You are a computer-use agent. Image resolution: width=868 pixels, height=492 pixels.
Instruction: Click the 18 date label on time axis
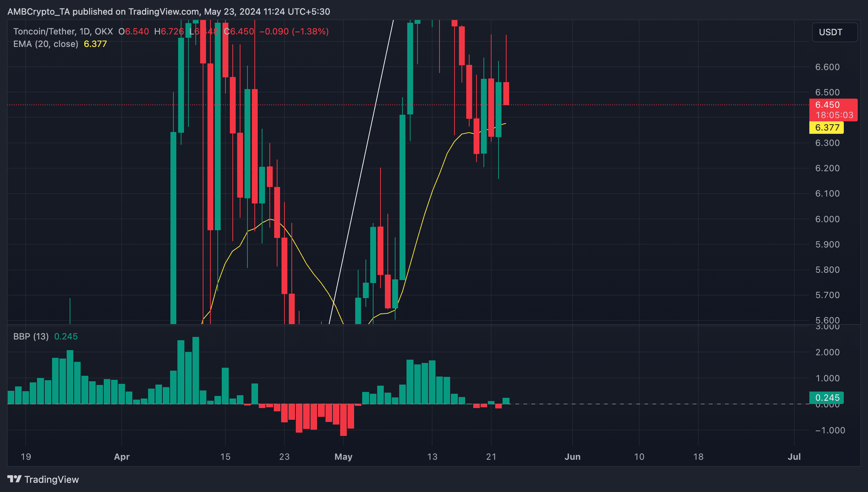(x=698, y=457)
